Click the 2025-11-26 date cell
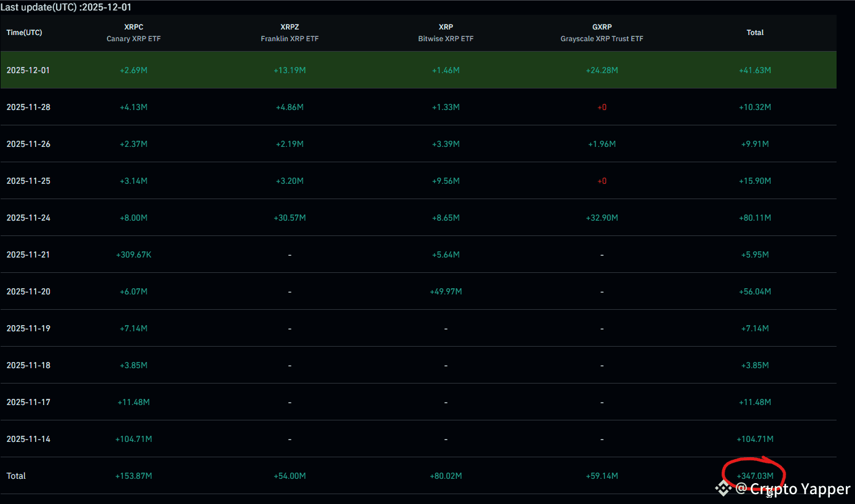 coord(28,144)
